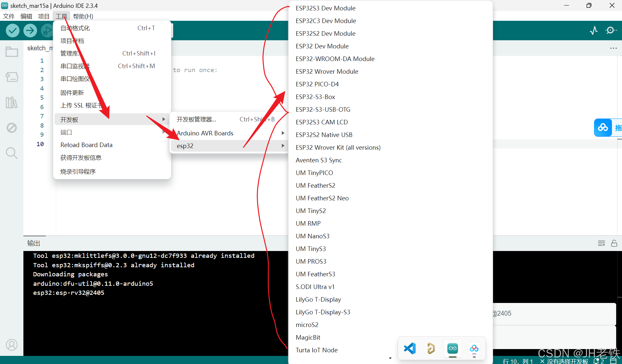This screenshot has width=622, height=364.
Task: Expand the esp32 boards submenu
Action: point(229,146)
